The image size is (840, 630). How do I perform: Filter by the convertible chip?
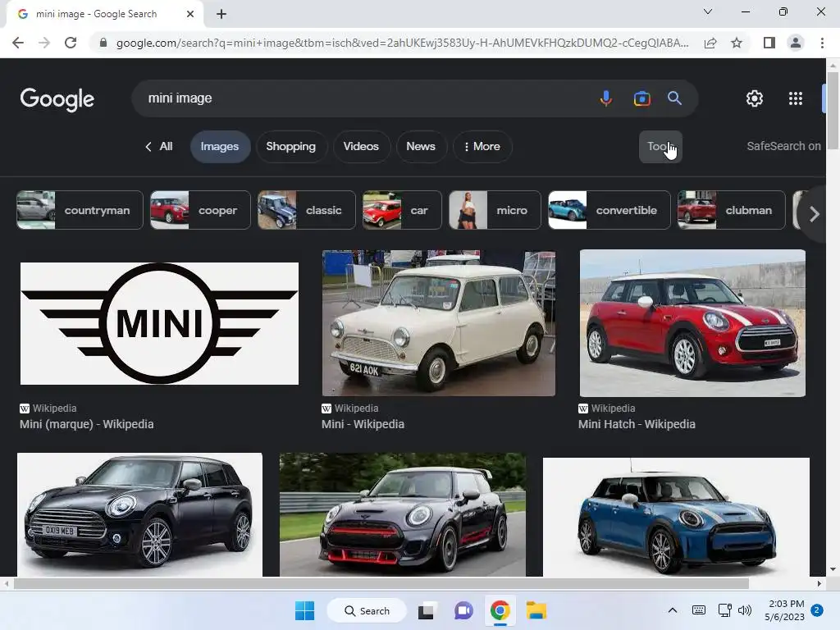[x=609, y=210]
